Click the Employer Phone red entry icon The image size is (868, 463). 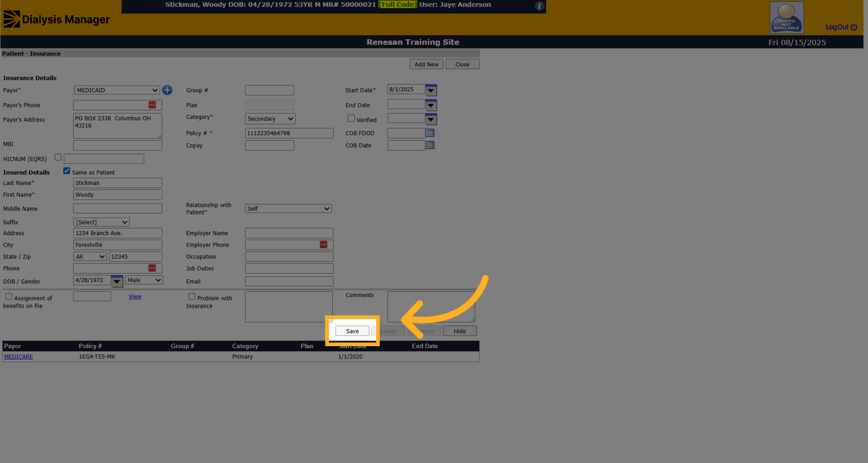(323, 245)
